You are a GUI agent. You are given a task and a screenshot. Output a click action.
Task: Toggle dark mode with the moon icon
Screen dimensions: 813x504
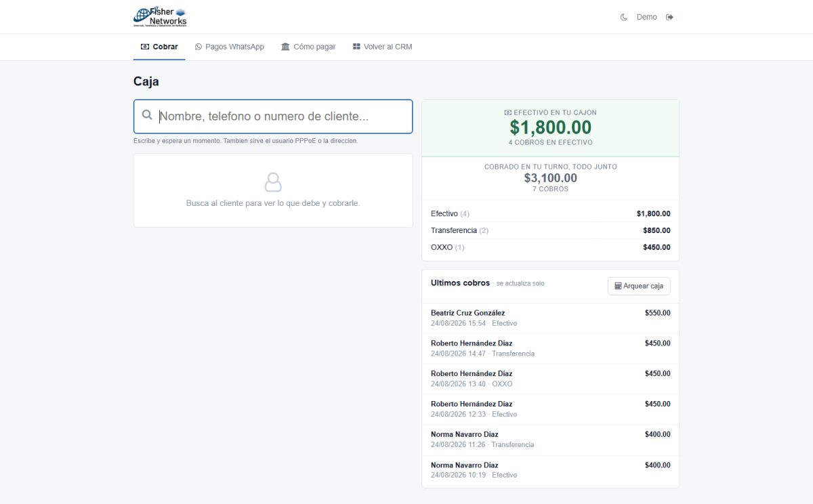click(624, 17)
